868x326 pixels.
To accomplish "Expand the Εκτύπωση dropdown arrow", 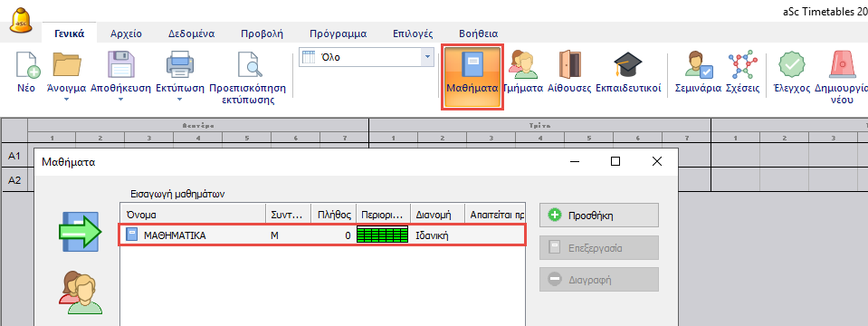I will tap(179, 101).
